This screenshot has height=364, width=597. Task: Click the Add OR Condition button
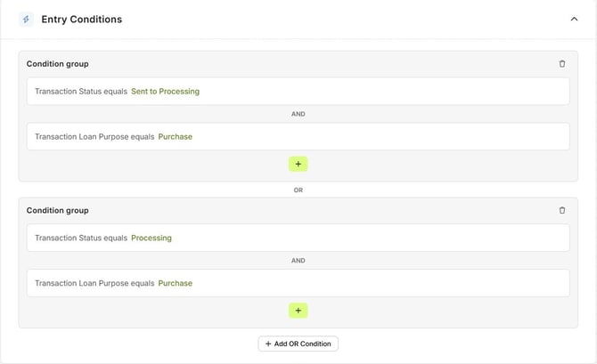pos(298,344)
